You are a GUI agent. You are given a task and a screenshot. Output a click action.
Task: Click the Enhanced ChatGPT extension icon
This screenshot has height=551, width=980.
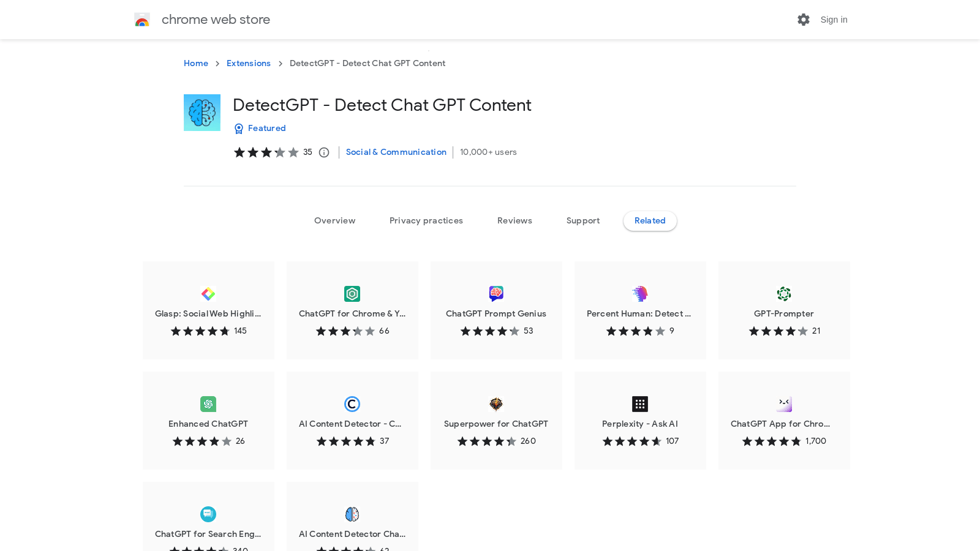pyautogui.click(x=208, y=404)
